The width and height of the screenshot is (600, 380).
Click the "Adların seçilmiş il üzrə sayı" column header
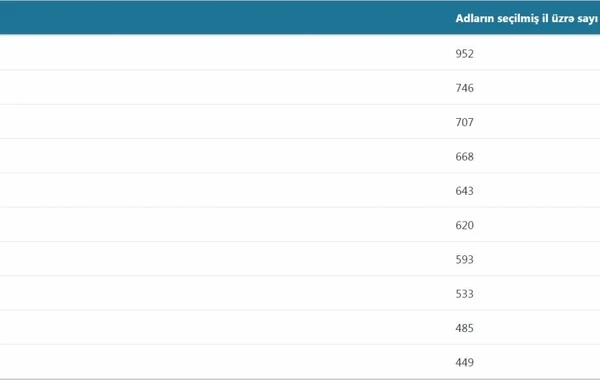point(527,18)
